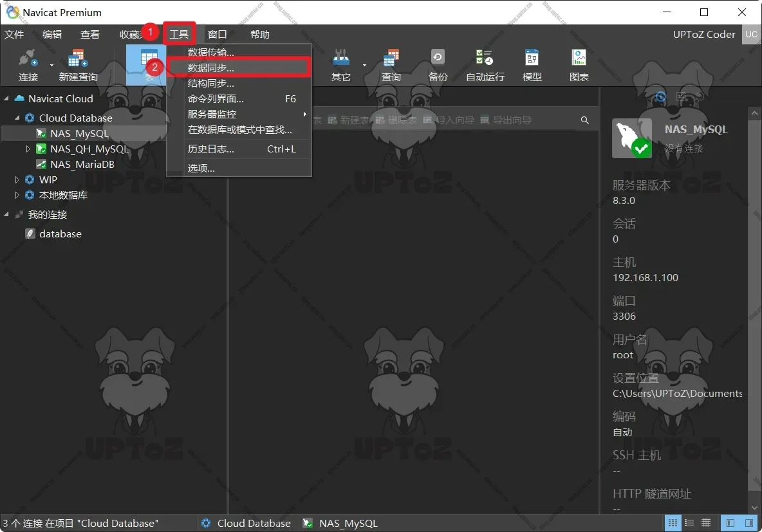Click the 删除表 button in object bar

[396, 120]
